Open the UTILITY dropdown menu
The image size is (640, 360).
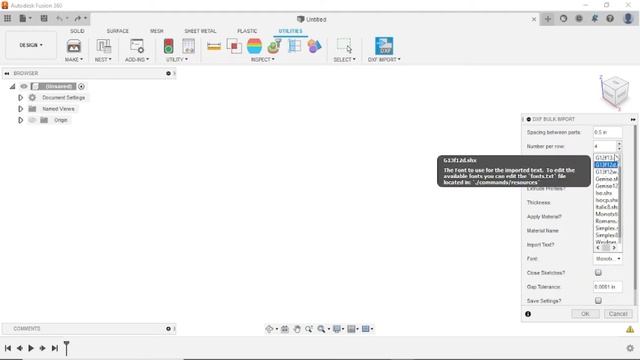pyautogui.click(x=177, y=60)
